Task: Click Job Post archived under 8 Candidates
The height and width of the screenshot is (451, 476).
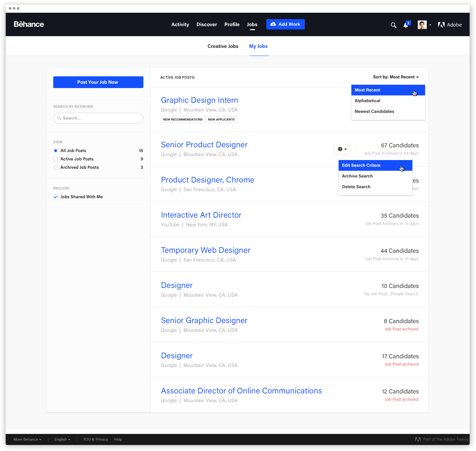Action: tap(402, 329)
